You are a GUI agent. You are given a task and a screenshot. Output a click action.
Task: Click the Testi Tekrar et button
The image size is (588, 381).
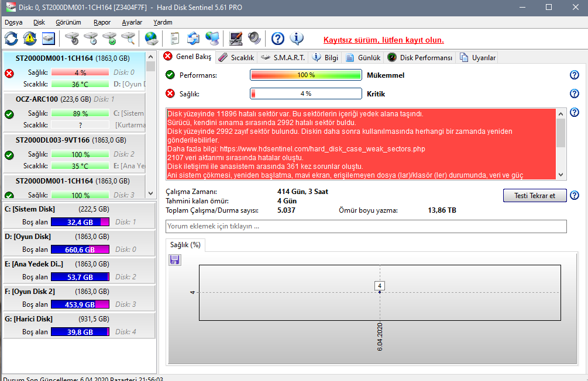(x=535, y=196)
